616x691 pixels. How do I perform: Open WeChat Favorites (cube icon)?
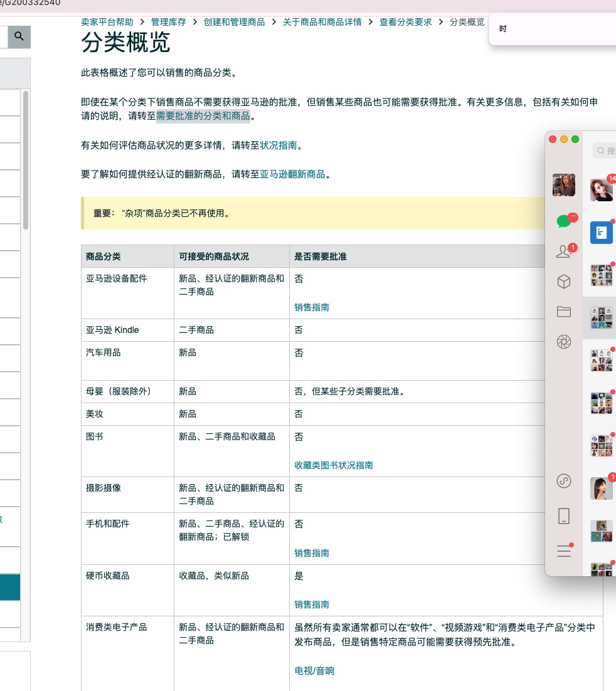coord(564,282)
